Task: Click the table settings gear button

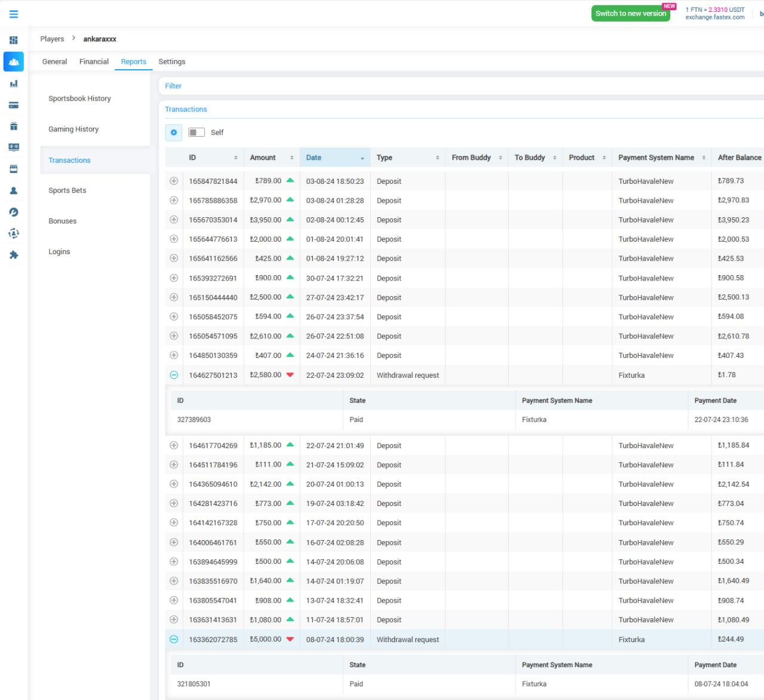Action: tap(174, 132)
